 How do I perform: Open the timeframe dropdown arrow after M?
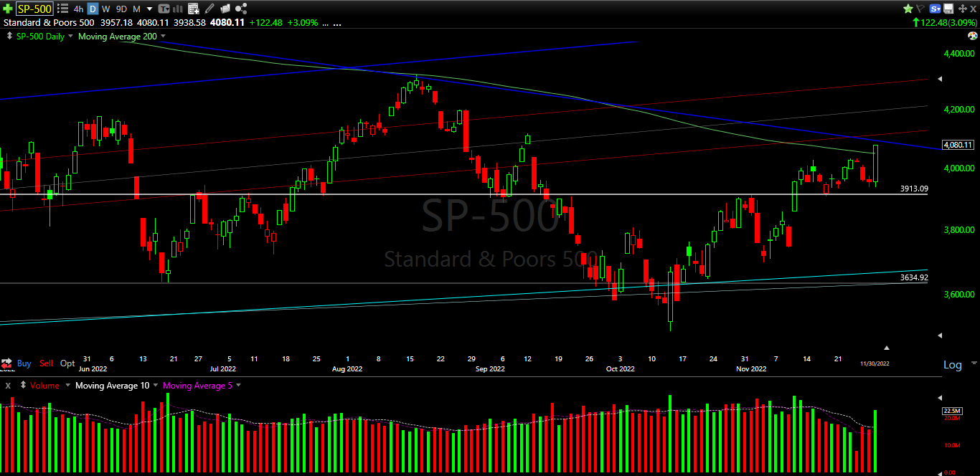click(x=149, y=9)
